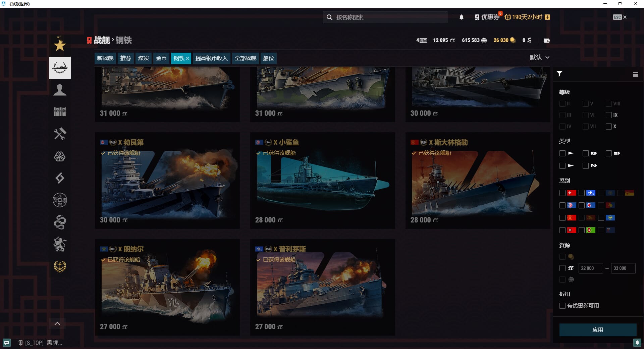Check the tier X checkbox
Viewport: 644px width, 349px height.
(608, 127)
